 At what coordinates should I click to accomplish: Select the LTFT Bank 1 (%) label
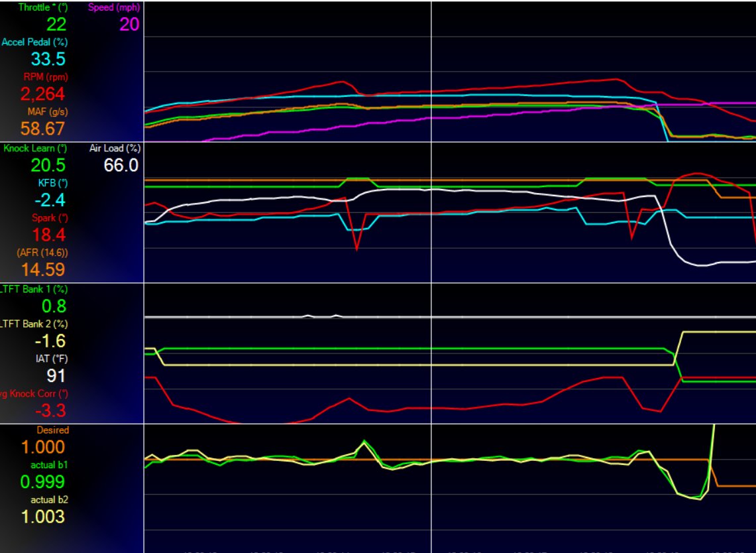coord(34,290)
